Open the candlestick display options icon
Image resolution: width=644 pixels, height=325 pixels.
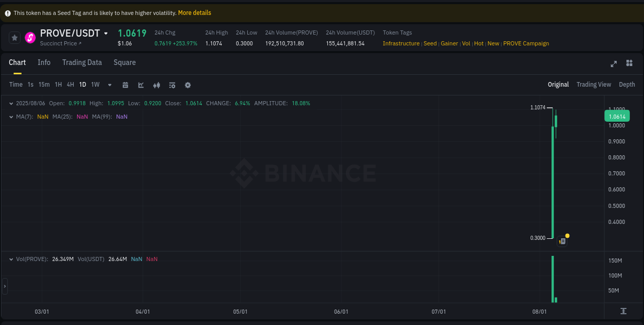(x=156, y=85)
